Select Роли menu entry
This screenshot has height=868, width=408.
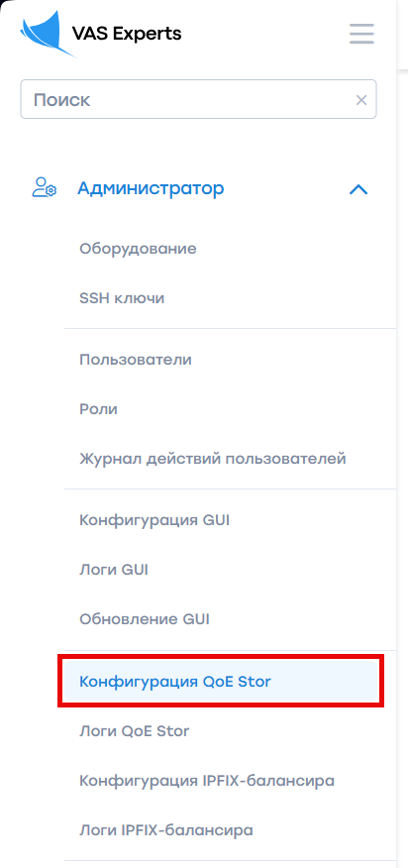pyautogui.click(x=99, y=409)
